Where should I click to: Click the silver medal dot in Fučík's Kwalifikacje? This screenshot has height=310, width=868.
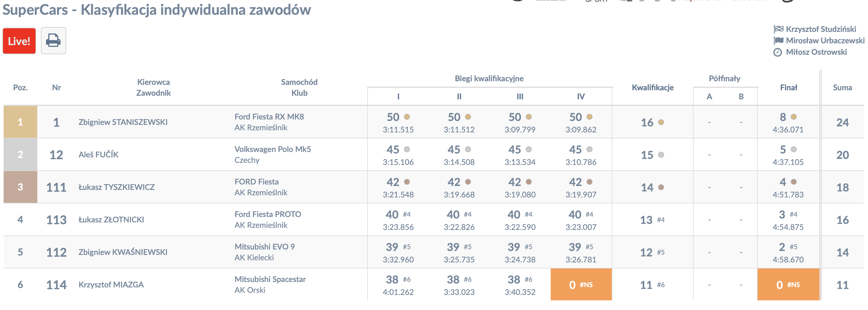click(x=661, y=155)
